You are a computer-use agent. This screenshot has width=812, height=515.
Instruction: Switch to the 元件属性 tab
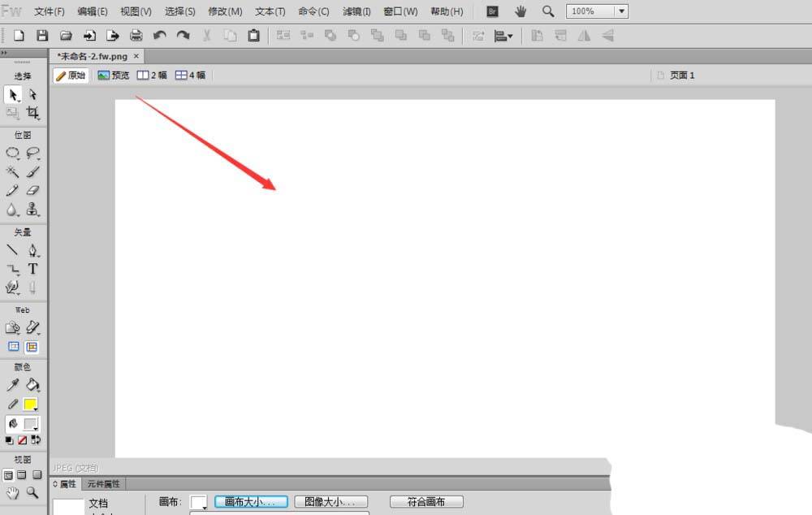(103, 484)
